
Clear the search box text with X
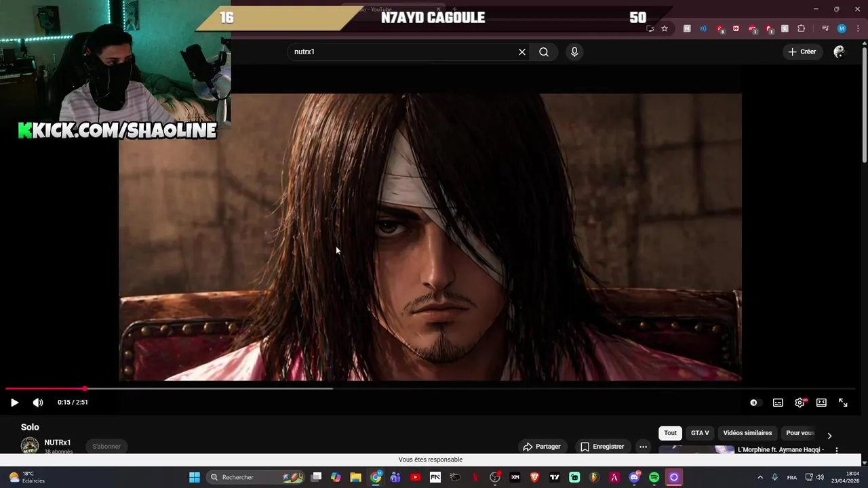coord(522,52)
